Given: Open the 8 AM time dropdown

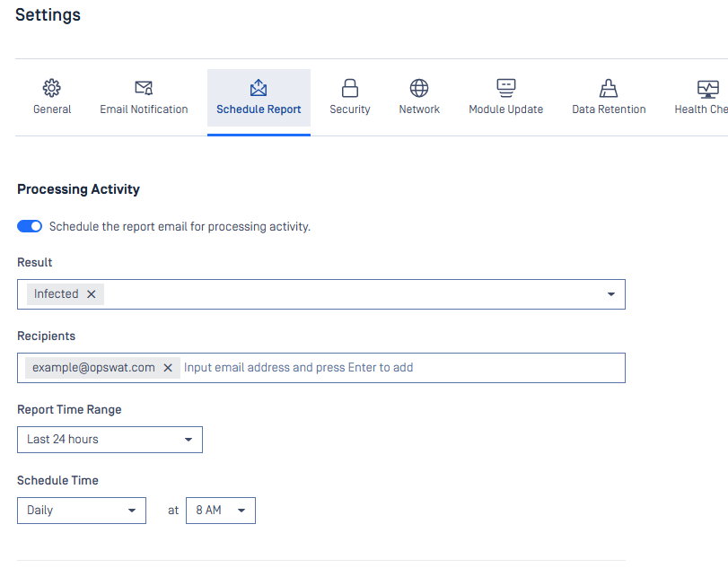Looking at the screenshot, I should [x=220, y=511].
